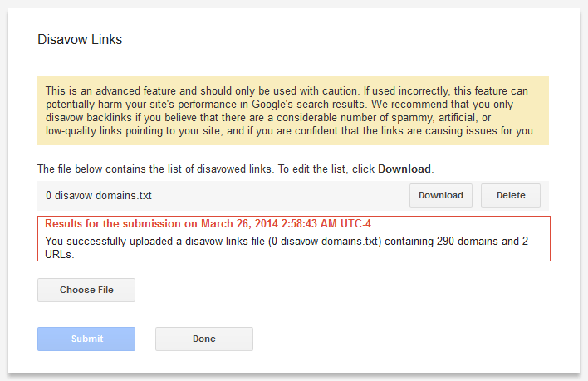Click the bold Download word in instructions
The image size is (588, 381).
(404, 169)
